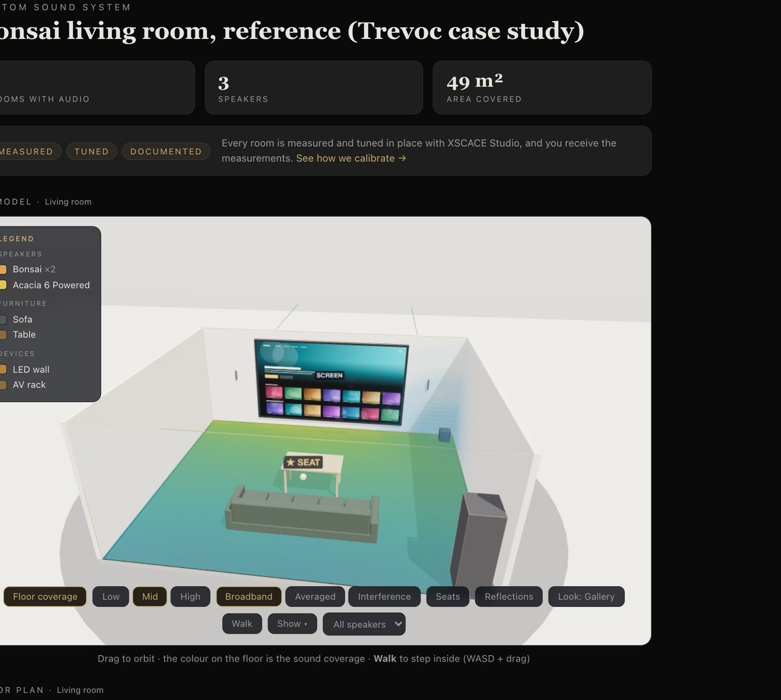This screenshot has width=781, height=700.
Task: Click the Bonsai speaker color swatch
Action: tap(3, 269)
